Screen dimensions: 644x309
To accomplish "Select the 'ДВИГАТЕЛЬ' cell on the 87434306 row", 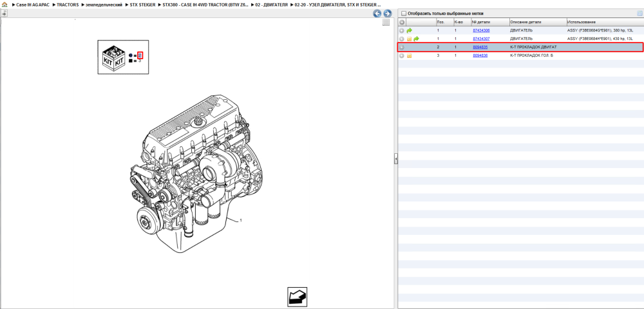I will [x=521, y=31].
